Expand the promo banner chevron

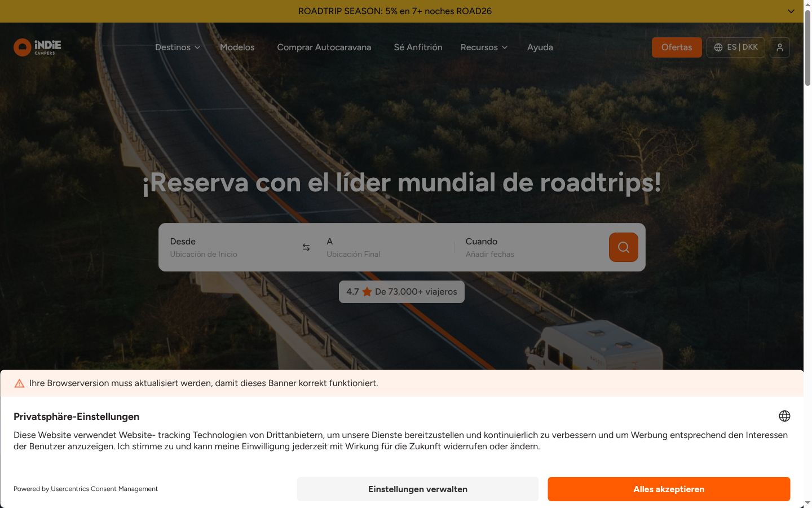click(x=791, y=11)
